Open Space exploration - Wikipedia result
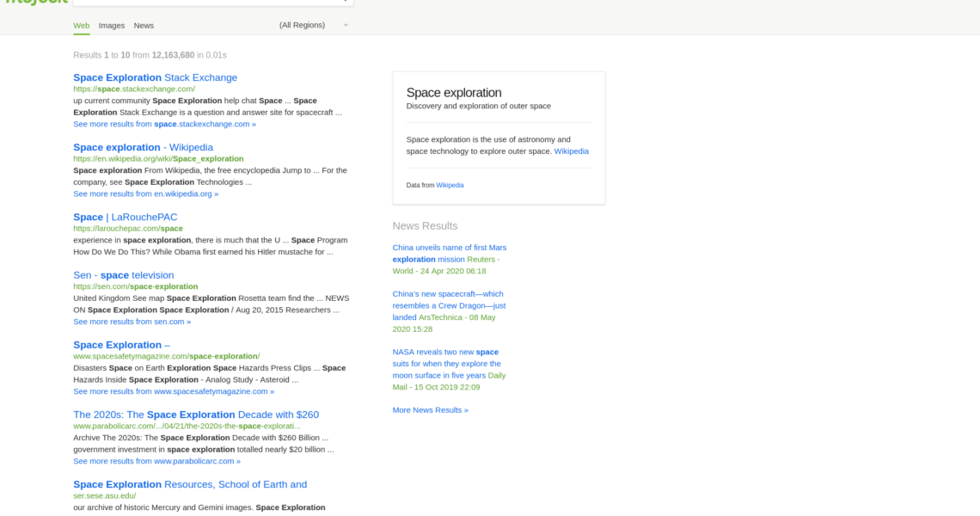The image size is (980, 516). 143,147
